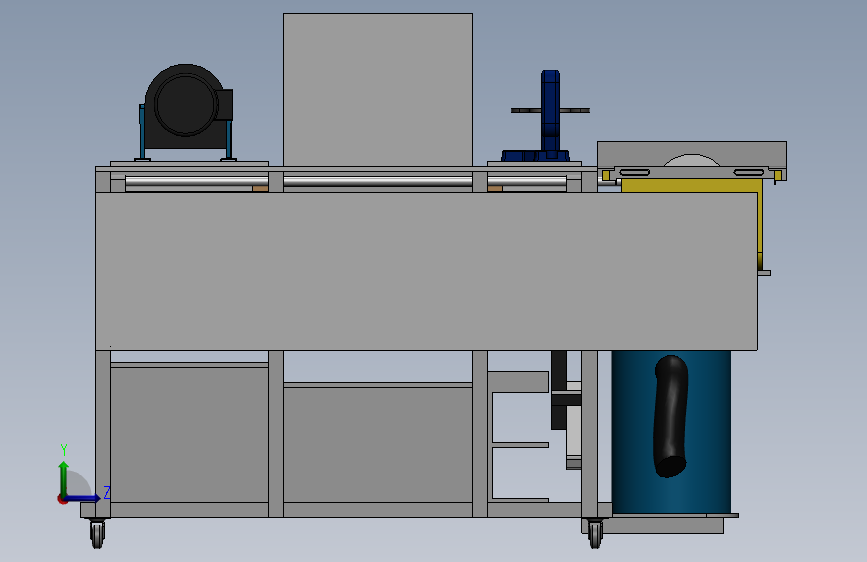Screen dimensions: 867x562
Task: Select the black bracket behind the right leg
Action: click(x=558, y=390)
